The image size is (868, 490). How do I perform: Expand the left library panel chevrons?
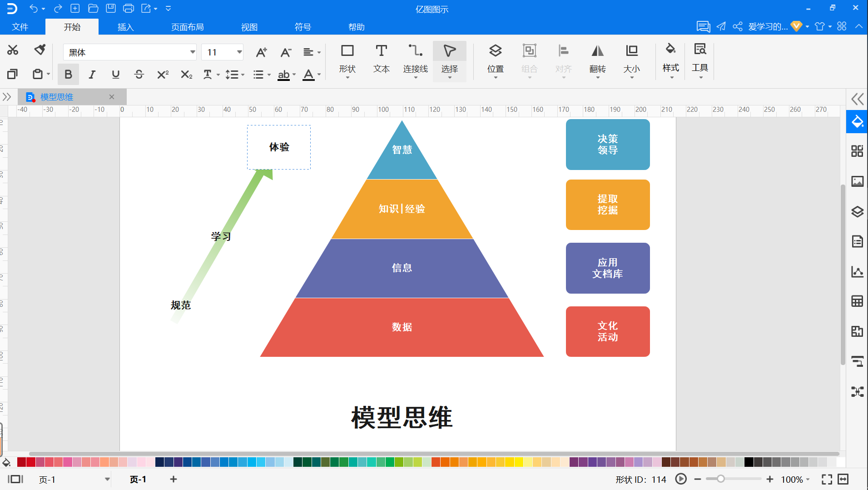(7, 97)
